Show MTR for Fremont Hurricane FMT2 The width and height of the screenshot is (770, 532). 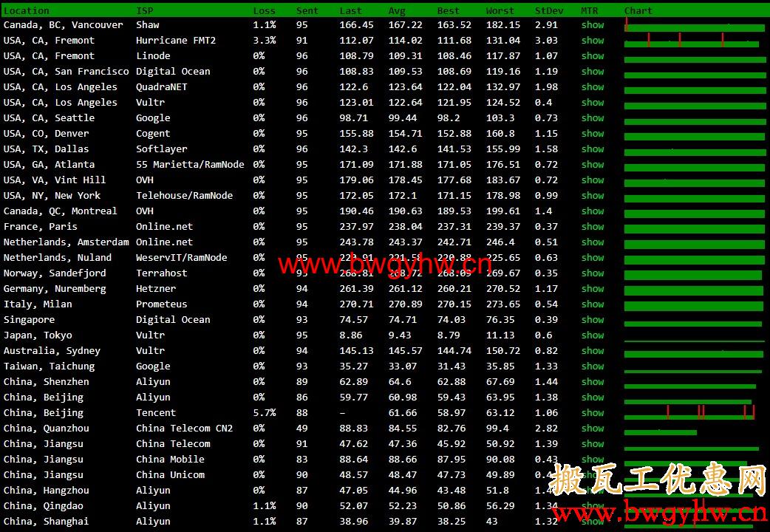(x=593, y=41)
